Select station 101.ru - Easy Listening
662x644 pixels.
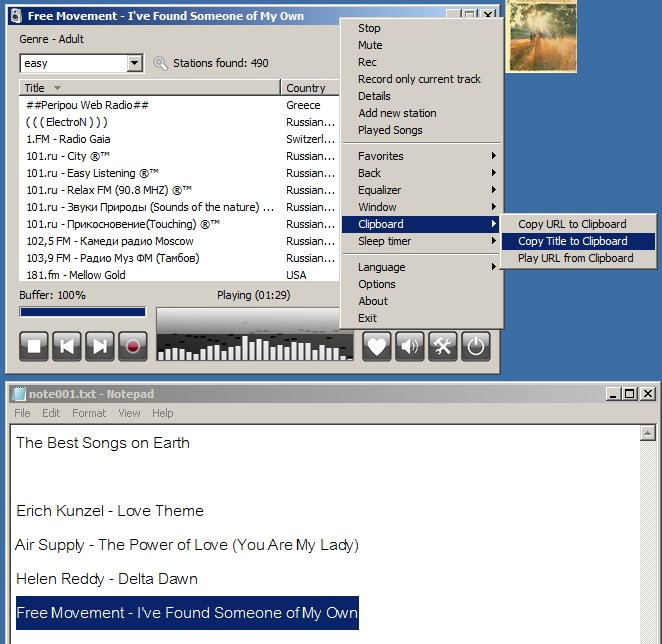tap(179, 173)
